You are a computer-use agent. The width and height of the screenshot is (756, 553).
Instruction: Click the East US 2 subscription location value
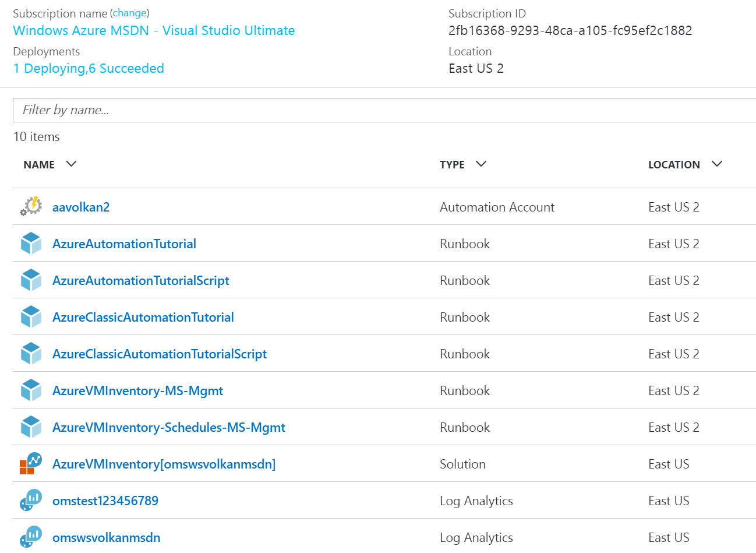(x=476, y=68)
